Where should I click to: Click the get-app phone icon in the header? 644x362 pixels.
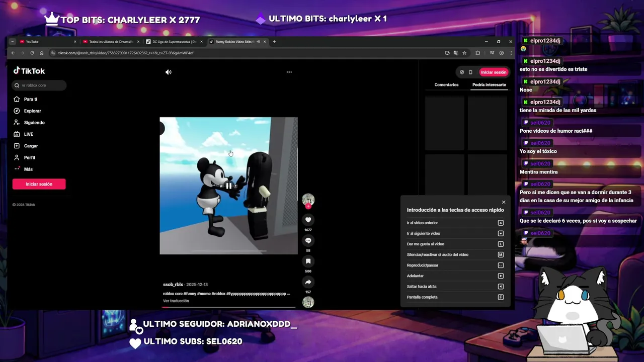coord(470,72)
